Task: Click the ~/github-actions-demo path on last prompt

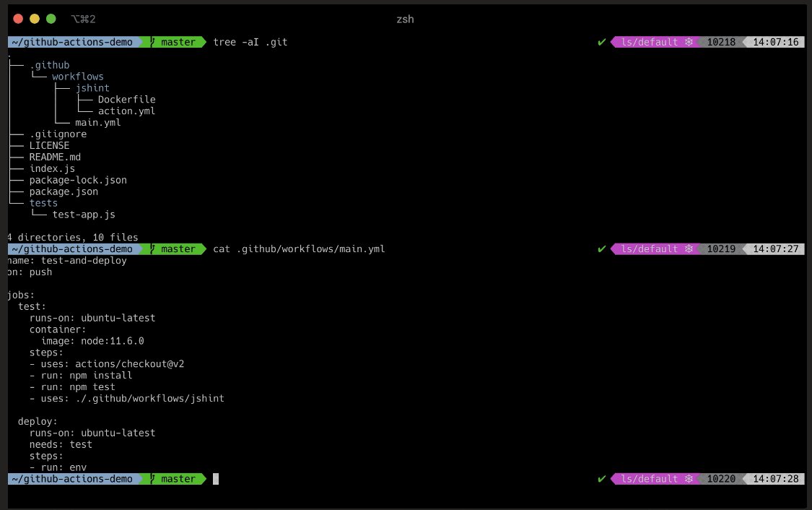Action: pos(72,479)
